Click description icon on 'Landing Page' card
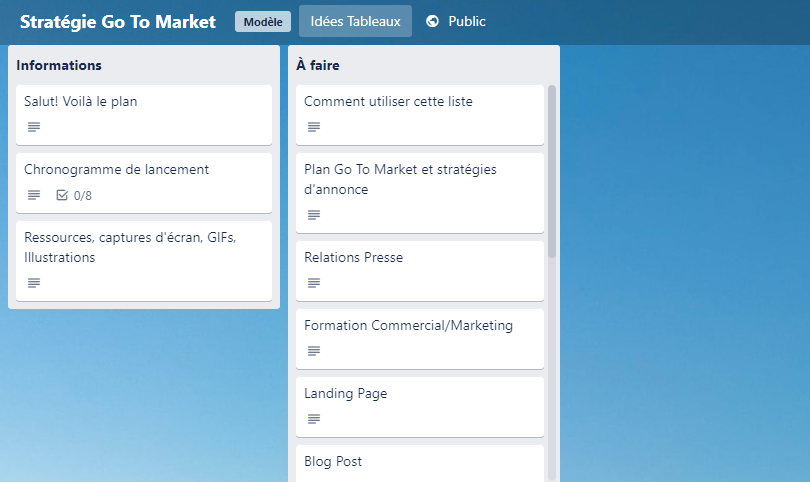 (x=314, y=419)
